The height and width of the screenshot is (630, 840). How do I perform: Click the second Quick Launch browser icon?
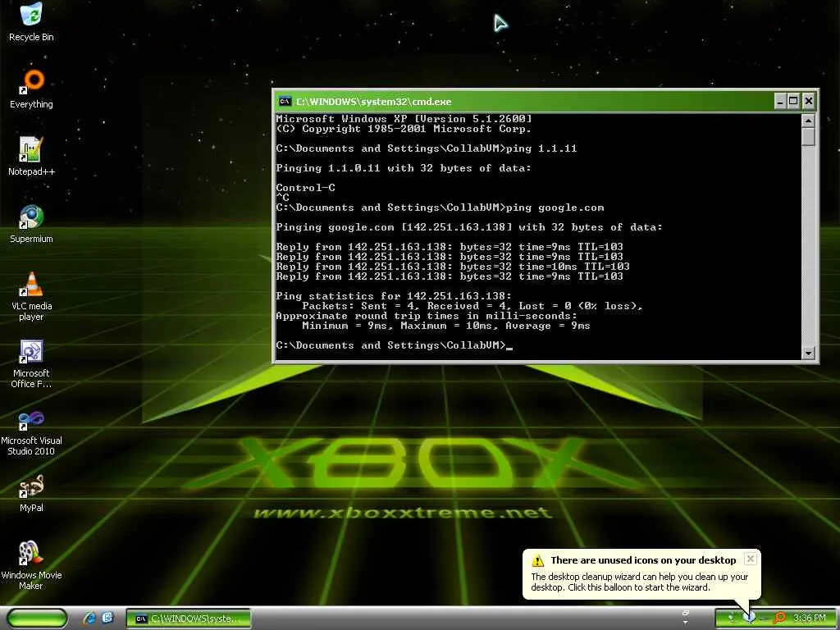tap(107, 618)
